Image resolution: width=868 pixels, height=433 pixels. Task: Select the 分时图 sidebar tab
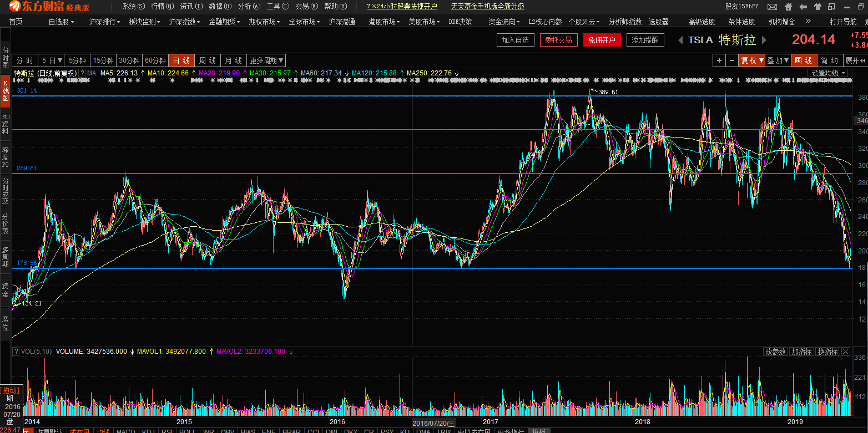[x=6, y=58]
